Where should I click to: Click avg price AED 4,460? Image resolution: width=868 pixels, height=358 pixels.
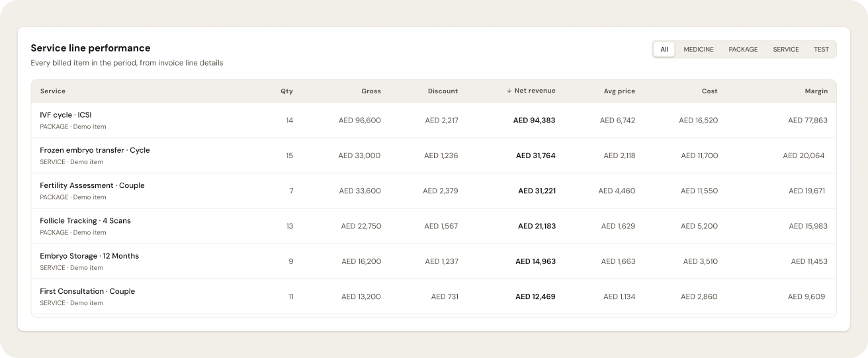click(617, 191)
